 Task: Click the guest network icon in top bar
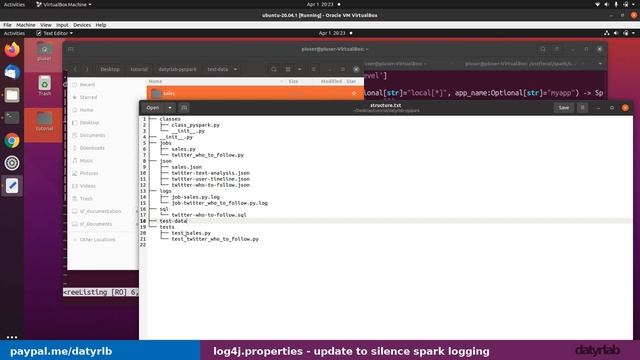click(x=607, y=33)
